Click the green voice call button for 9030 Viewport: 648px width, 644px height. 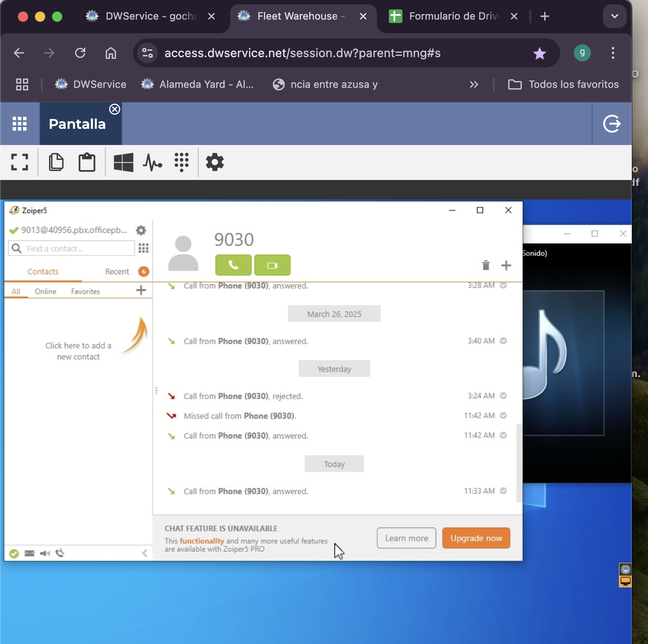[x=233, y=265]
